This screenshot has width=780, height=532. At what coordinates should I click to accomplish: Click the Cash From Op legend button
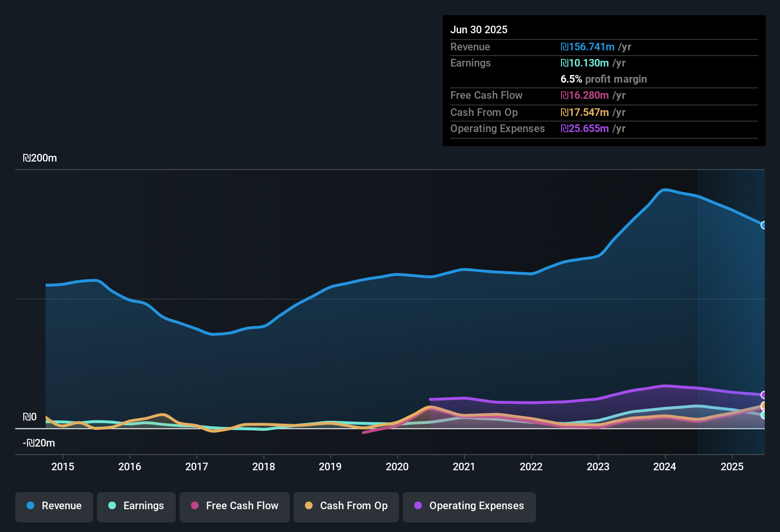(346, 506)
